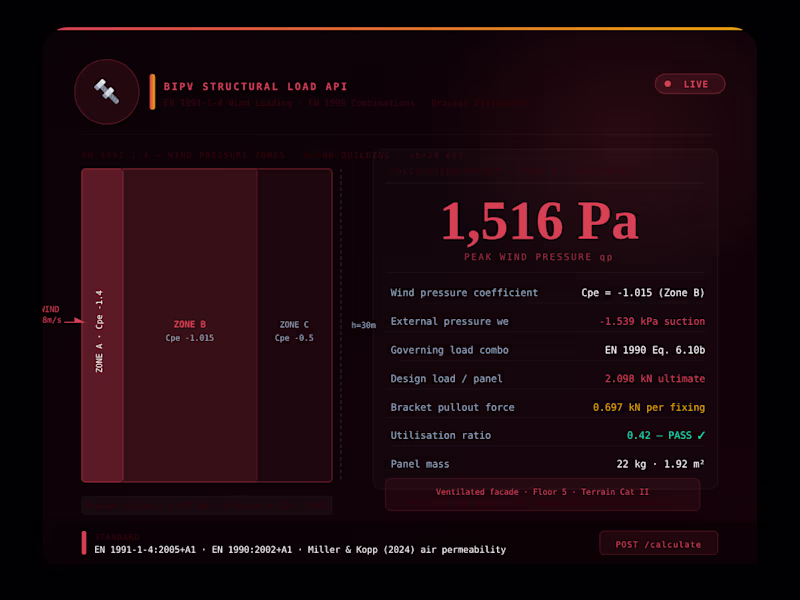Click the wind direction arrow label
The image size is (800, 600).
pos(52,315)
